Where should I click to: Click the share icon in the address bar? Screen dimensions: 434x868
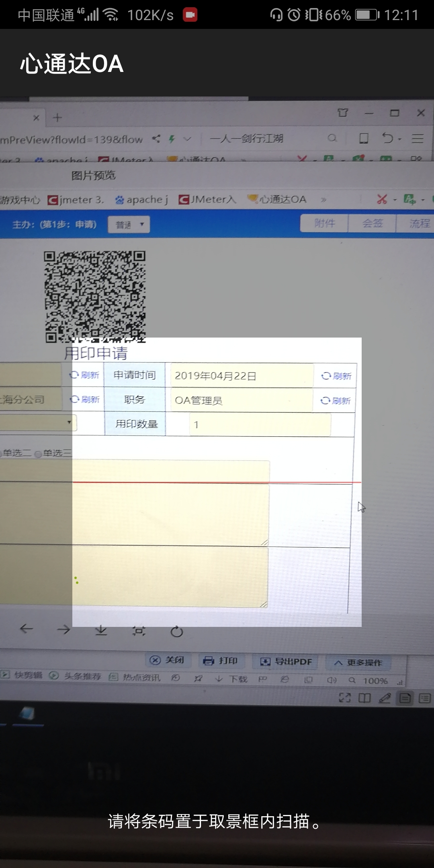(x=156, y=139)
